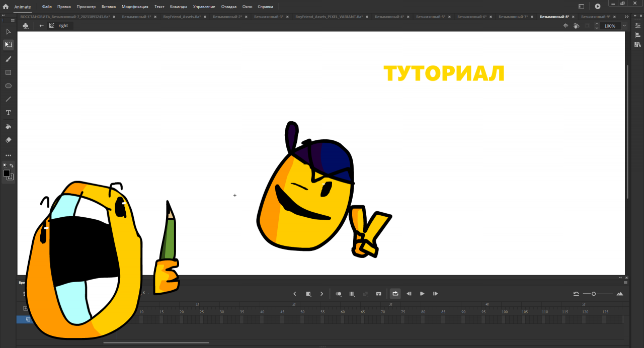The height and width of the screenshot is (348, 644).
Task: Activate the Text tool
Action: coord(8,113)
